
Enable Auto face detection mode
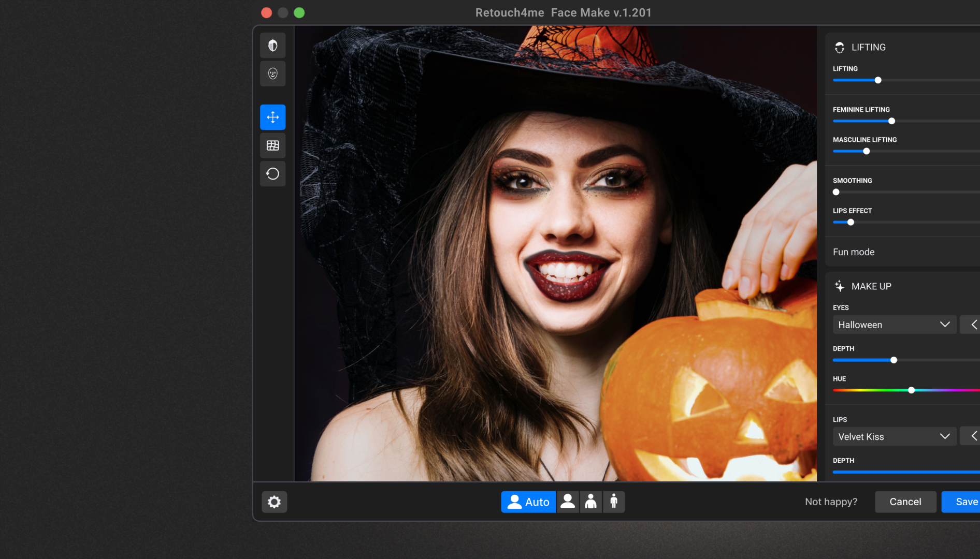point(528,502)
